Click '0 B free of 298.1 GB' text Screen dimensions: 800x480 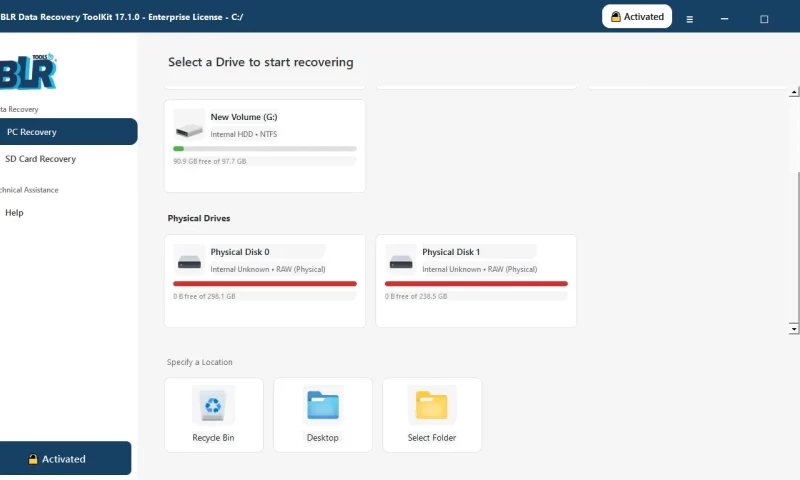(x=204, y=296)
